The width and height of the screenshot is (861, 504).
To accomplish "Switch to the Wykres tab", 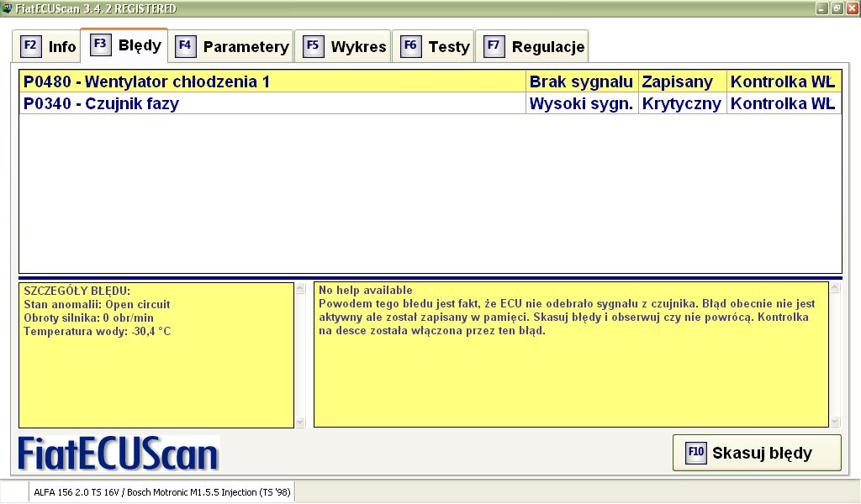I will click(x=343, y=46).
